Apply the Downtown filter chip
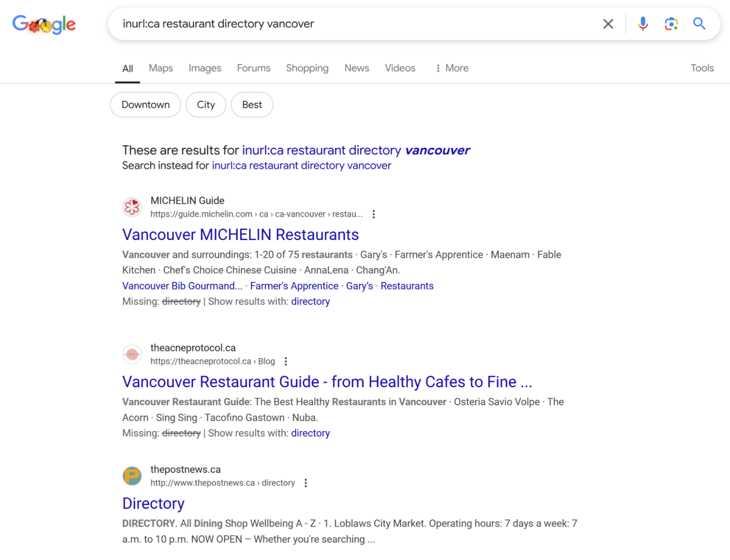Image resolution: width=730 pixels, height=560 pixels. (x=146, y=105)
